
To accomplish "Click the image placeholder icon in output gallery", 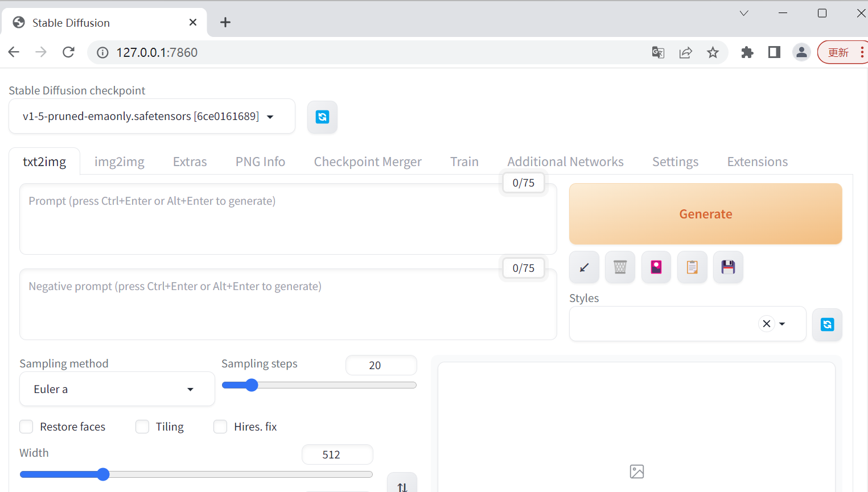I will (x=637, y=472).
